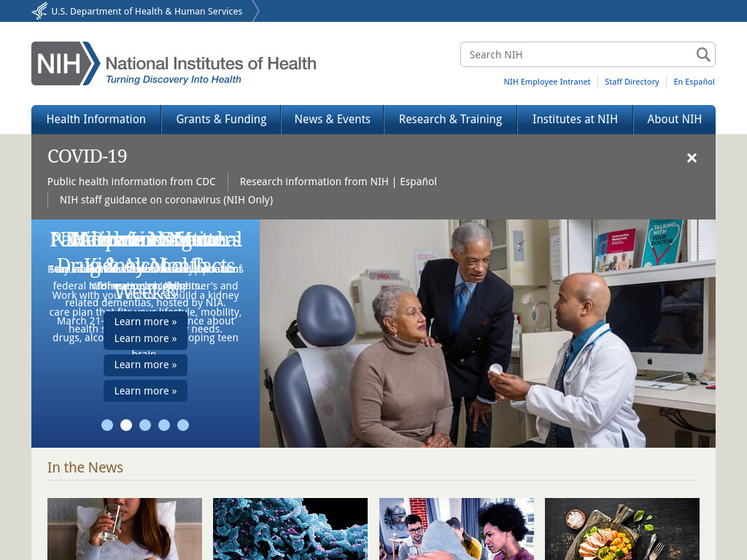Open news image of woman drinking water
747x560 pixels.
(125, 529)
